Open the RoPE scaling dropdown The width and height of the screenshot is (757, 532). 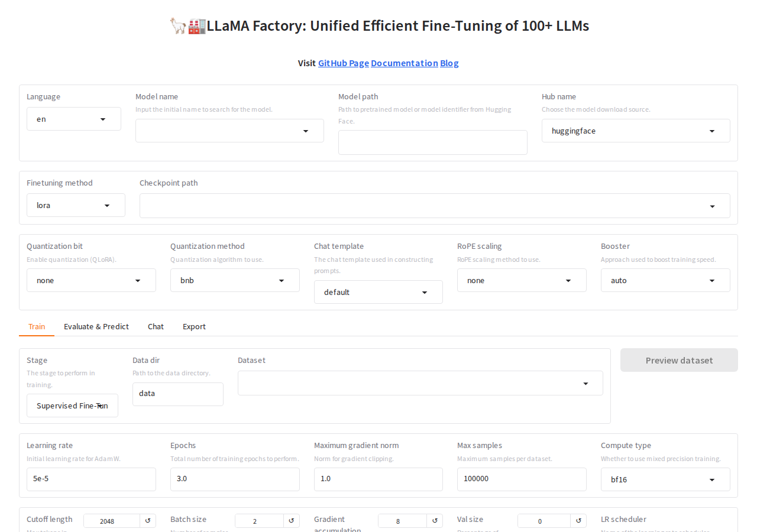point(522,280)
